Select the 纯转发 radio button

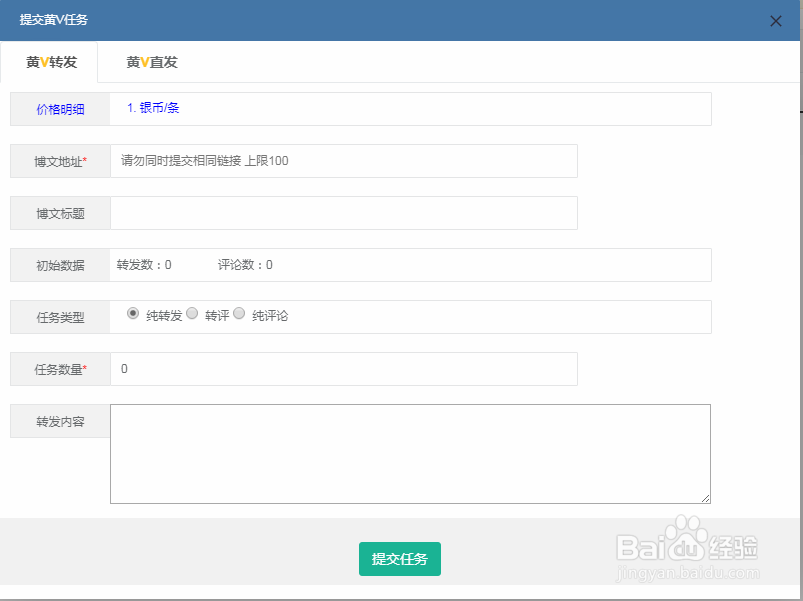pos(133,313)
